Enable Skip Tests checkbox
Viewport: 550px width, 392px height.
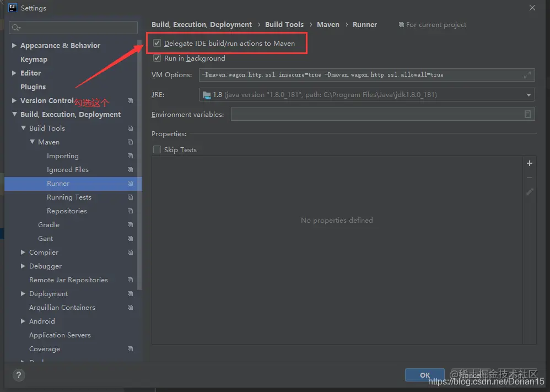click(x=157, y=149)
